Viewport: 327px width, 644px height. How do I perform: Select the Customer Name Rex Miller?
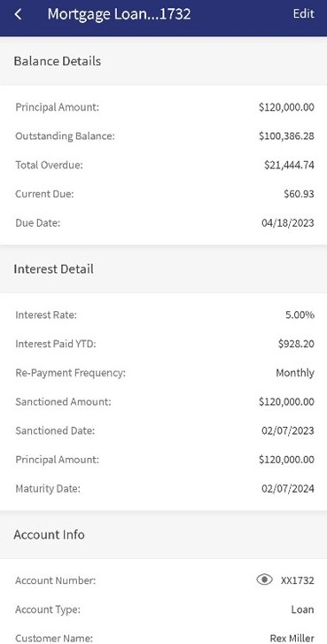pos(292,639)
